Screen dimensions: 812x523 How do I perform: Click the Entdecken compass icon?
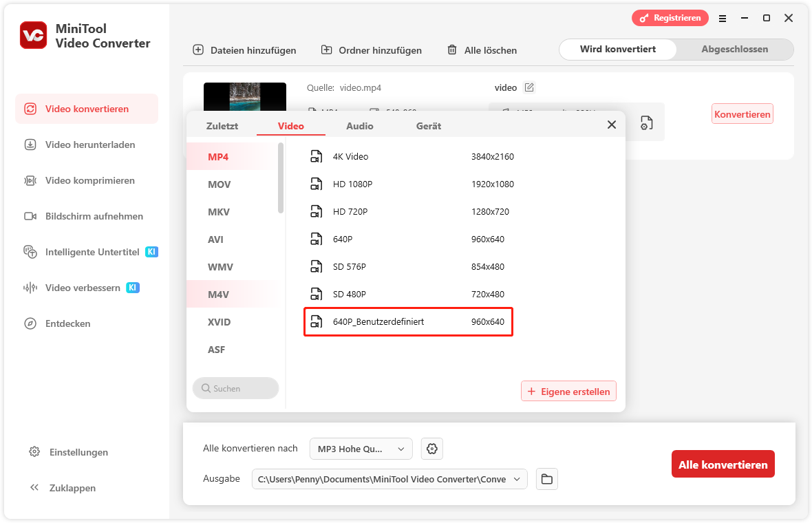(30, 323)
